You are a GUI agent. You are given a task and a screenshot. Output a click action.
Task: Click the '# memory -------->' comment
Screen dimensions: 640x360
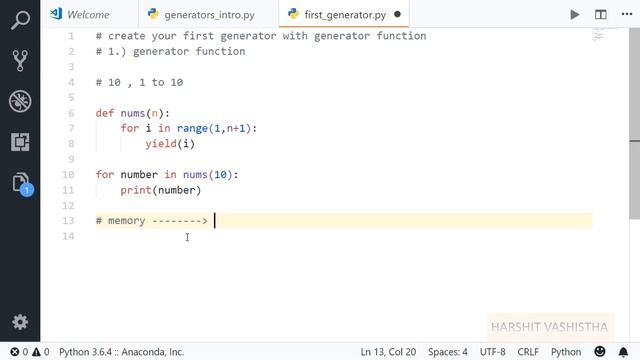[x=151, y=221]
